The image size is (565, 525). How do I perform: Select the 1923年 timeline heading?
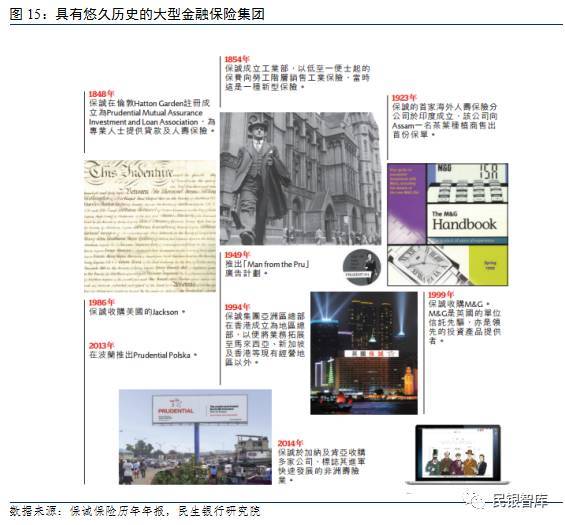[x=404, y=98]
